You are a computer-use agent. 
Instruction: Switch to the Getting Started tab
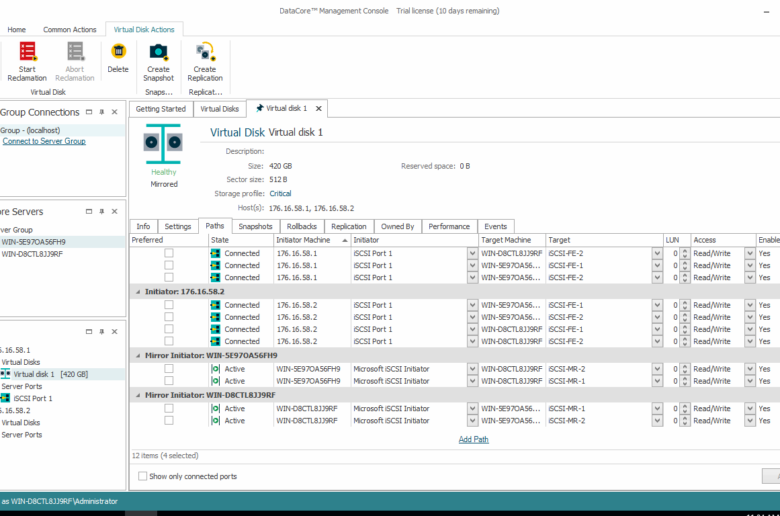pyautogui.click(x=161, y=109)
